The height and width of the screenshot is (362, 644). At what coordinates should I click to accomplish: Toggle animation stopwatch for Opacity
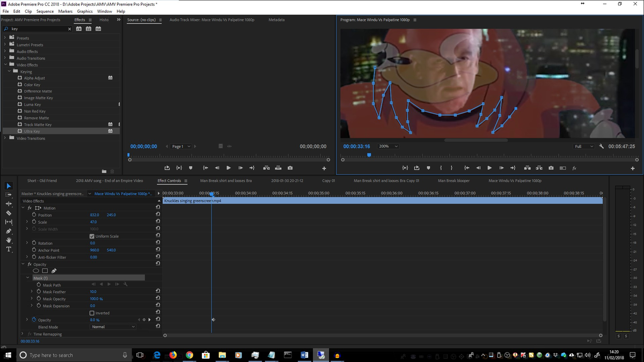[34, 320]
